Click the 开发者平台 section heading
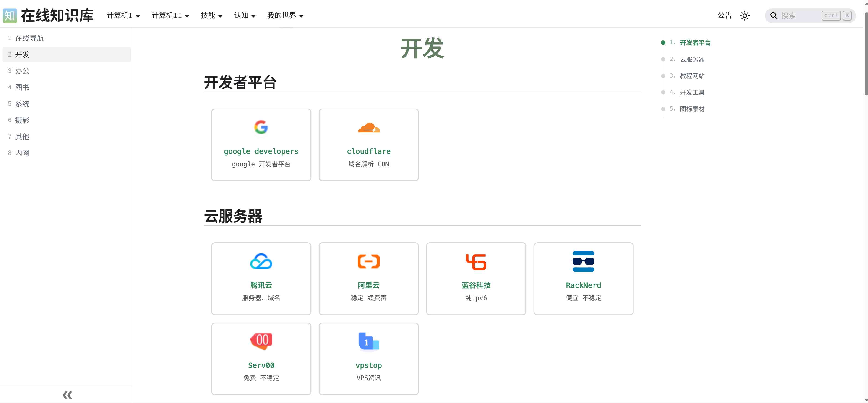This screenshot has width=868, height=403. (240, 83)
